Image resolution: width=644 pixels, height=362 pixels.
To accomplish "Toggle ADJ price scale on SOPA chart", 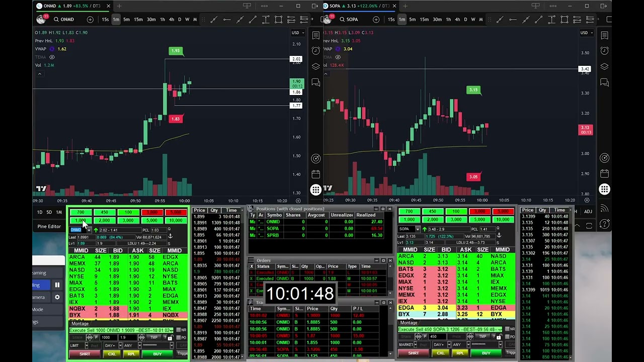I will click(588, 212).
